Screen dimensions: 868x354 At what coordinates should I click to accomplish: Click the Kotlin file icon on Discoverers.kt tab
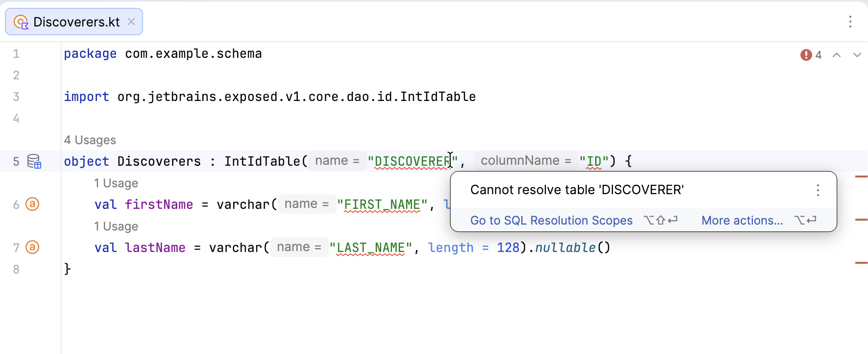click(21, 22)
